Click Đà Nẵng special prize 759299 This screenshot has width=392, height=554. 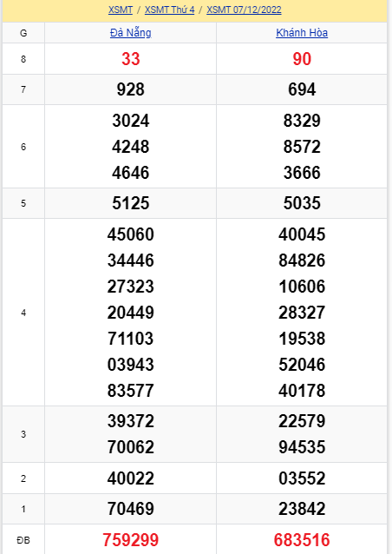pyautogui.click(x=131, y=540)
